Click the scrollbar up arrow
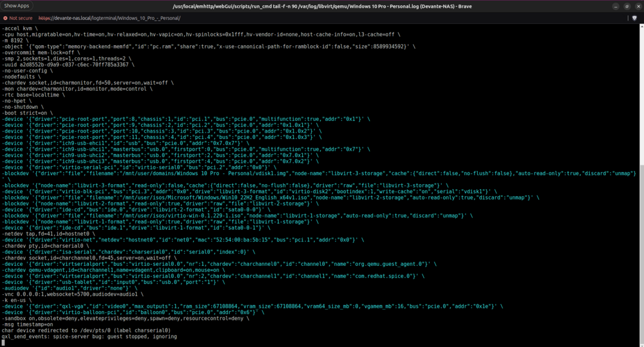644x347 pixels. coord(641,26)
